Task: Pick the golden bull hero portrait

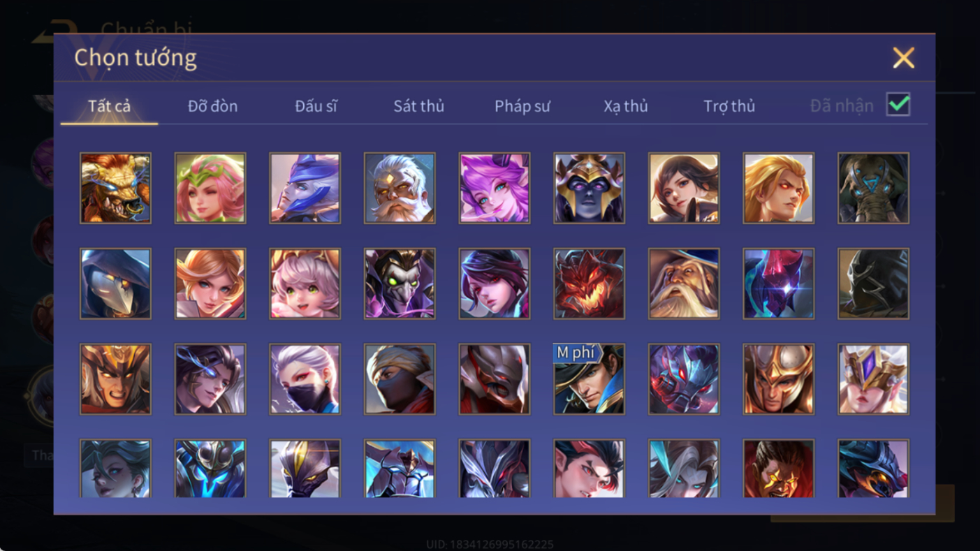Action: point(115,189)
